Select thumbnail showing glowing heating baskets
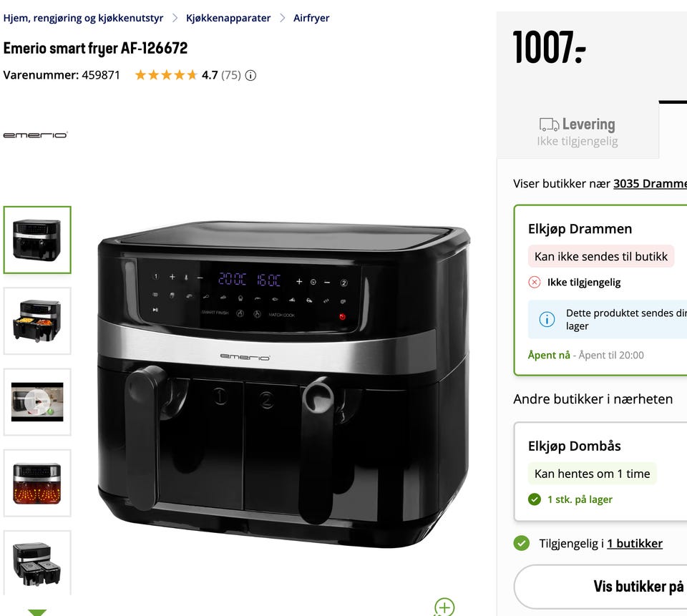 [x=37, y=483]
